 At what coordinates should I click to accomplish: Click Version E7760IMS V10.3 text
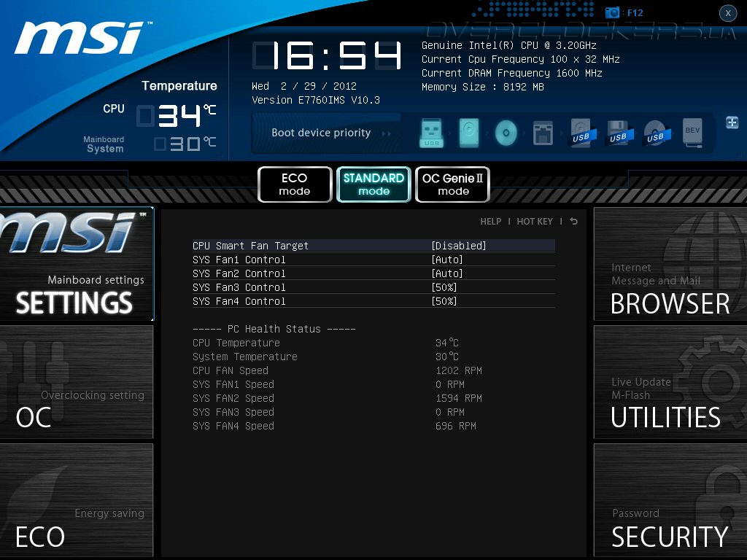coord(316,100)
